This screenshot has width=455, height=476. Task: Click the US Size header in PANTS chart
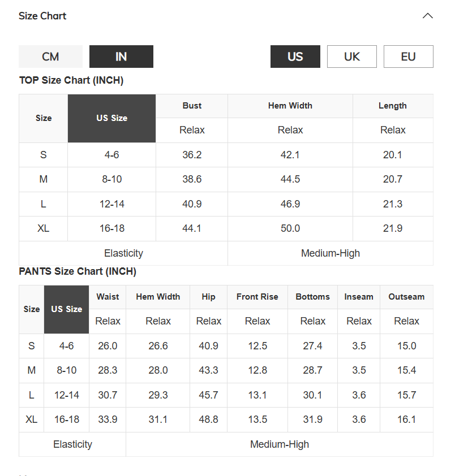click(x=66, y=309)
